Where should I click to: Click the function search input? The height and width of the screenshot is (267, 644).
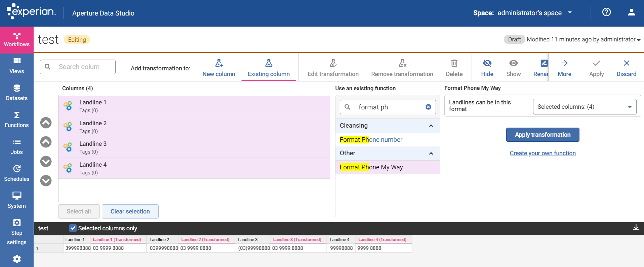tap(388, 107)
